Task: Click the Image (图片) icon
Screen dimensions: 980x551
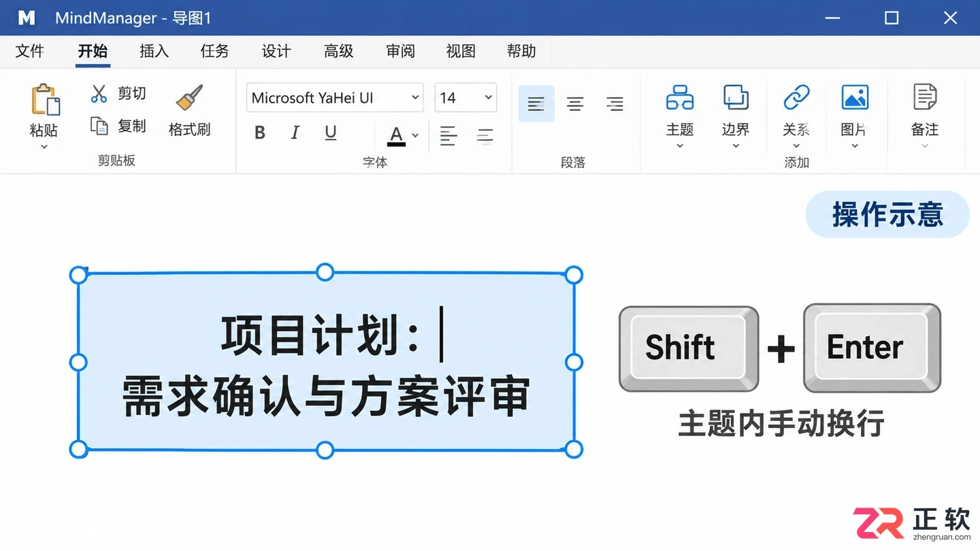Action: [855, 98]
